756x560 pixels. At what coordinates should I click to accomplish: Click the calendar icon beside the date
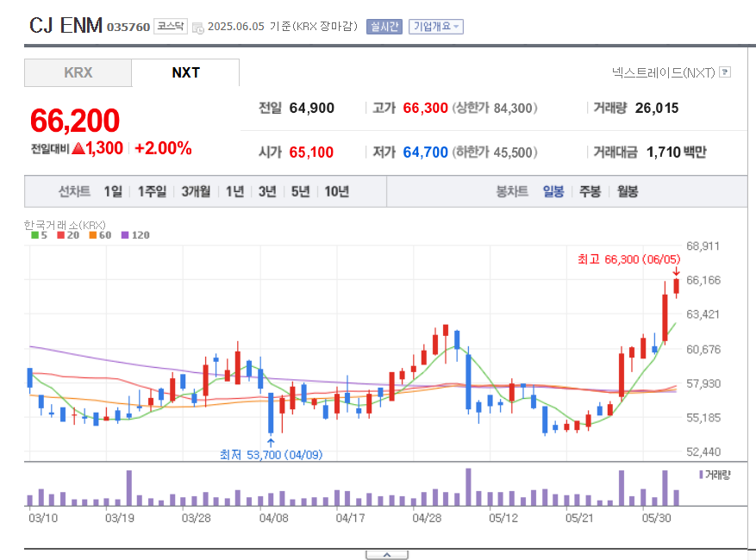coord(197,28)
